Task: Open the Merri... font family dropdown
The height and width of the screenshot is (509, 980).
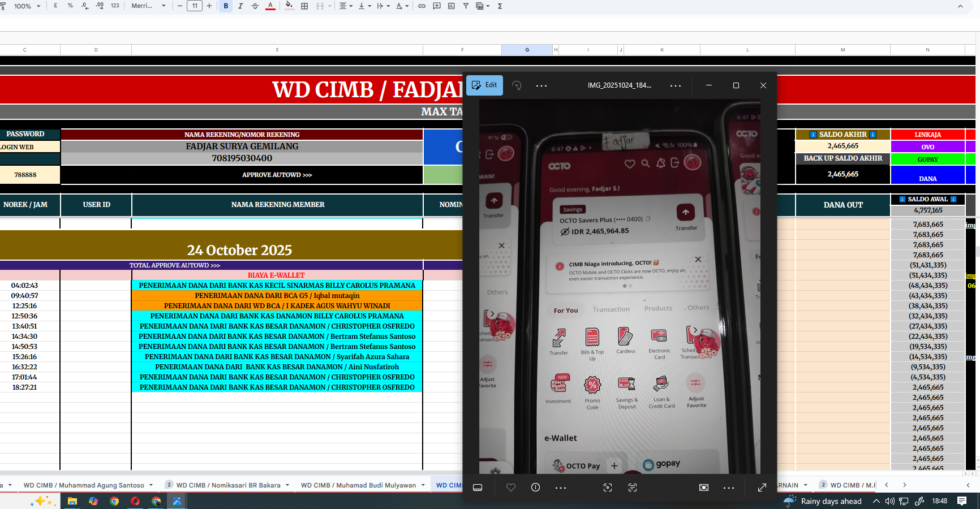Action: 149,6
